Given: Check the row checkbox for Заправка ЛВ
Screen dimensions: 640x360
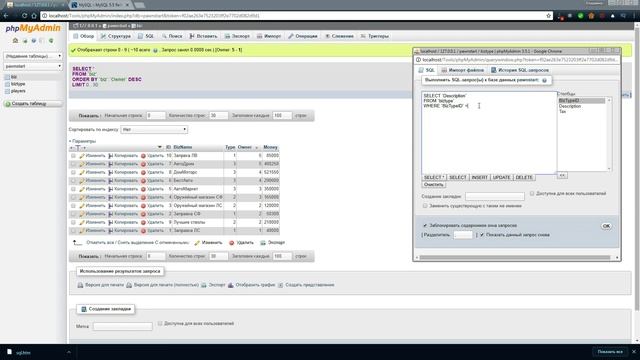Looking at the screenshot, I should [x=73, y=156].
